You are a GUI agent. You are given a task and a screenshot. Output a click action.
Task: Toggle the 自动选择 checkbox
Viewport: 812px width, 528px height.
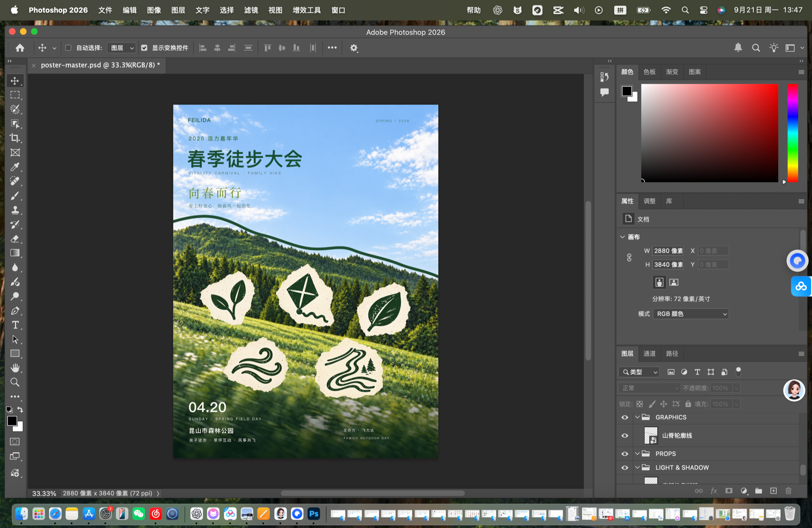(68, 48)
